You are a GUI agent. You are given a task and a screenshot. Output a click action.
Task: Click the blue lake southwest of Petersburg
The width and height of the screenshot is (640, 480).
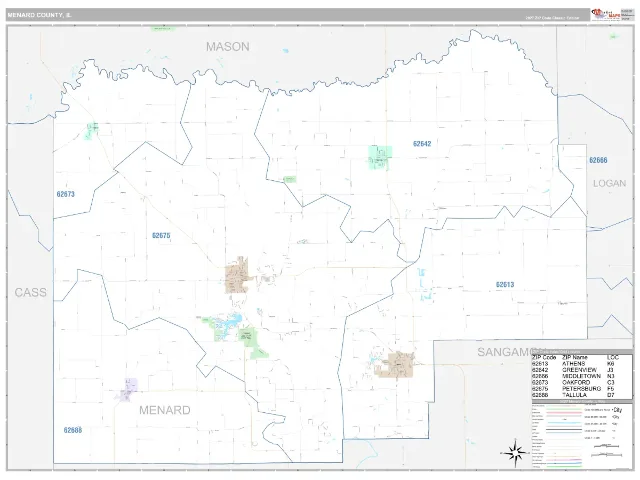(x=230, y=320)
